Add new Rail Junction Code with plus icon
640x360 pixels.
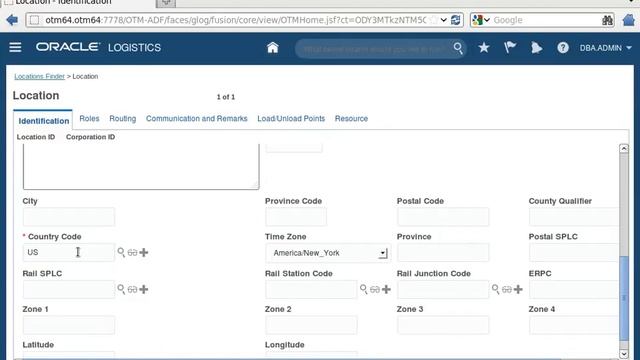pos(518,289)
